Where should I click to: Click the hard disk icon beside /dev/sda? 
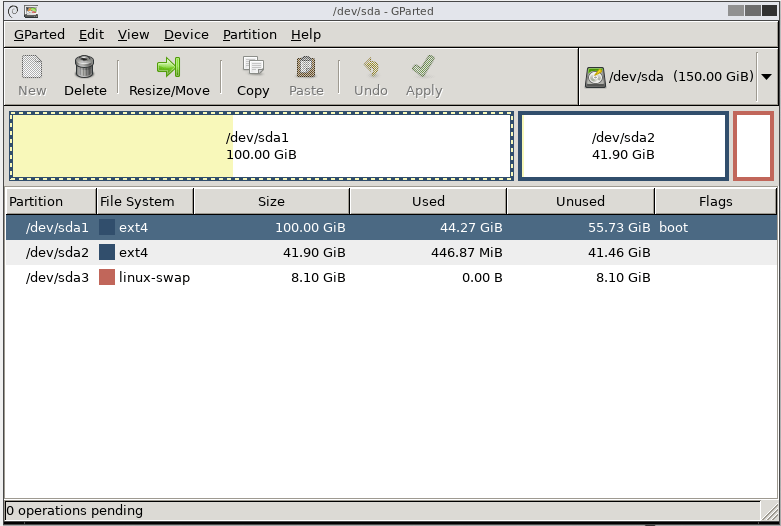[x=595, y=77]
